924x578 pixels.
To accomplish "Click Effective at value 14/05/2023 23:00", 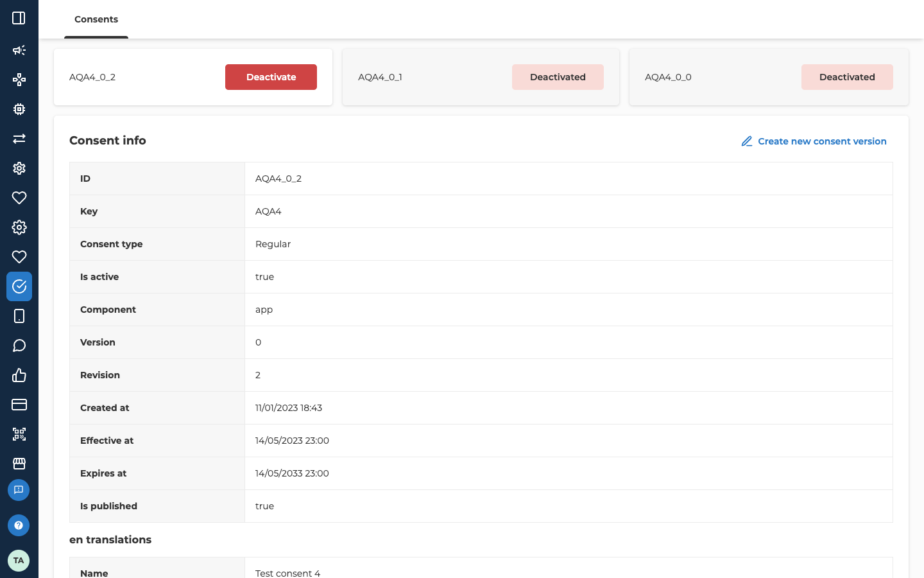I will 292,441.
